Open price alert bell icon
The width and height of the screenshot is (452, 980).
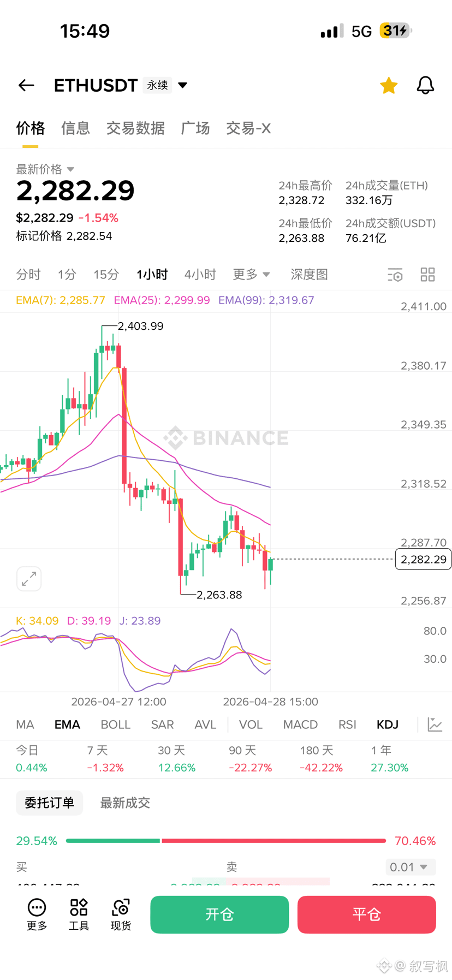[425, 85]
